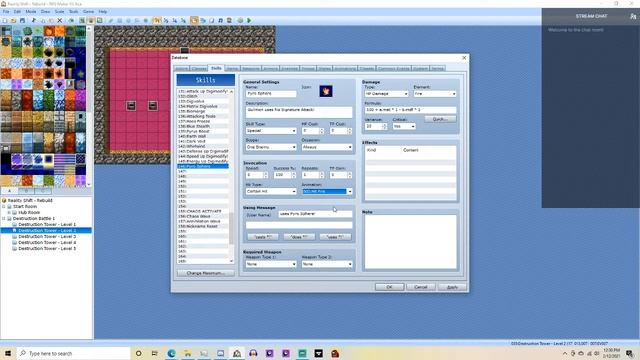
Task: Open the Draw menu
Action: [x=45, y=12]
